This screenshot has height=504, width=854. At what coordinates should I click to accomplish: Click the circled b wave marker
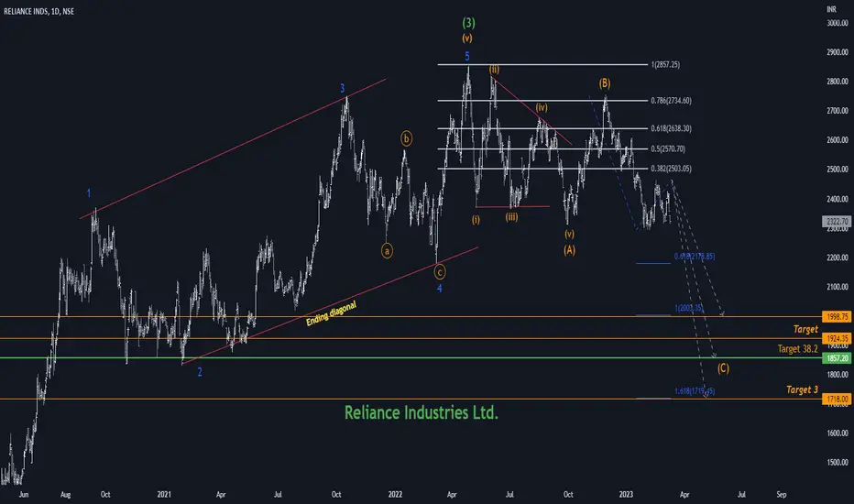[406, 138]
